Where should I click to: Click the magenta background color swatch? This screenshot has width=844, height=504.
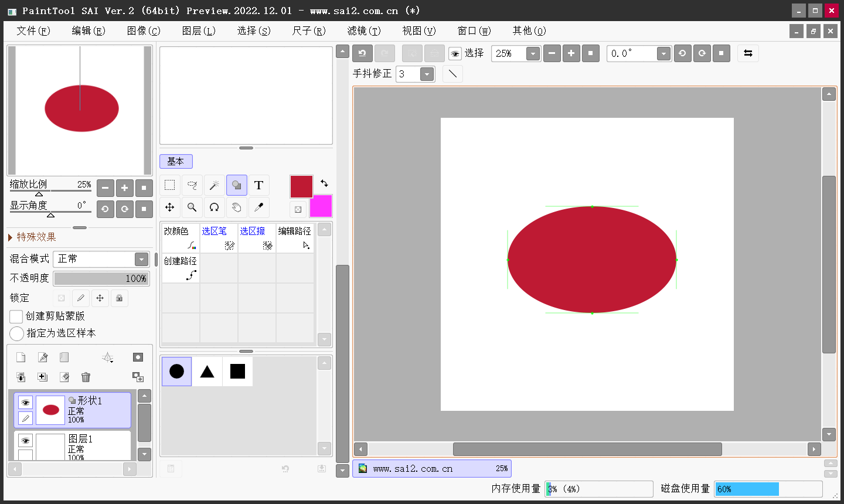(x=321, y=206)
